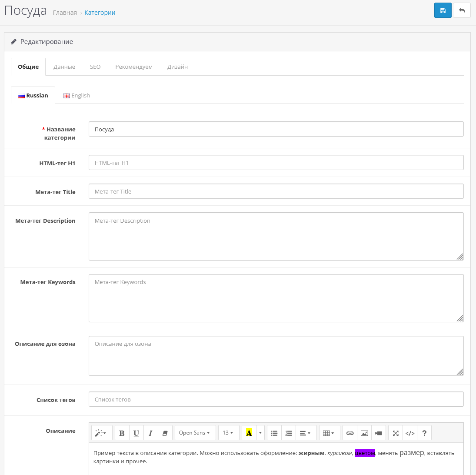The height and width of the screenshot is (475, 476).
Task: Insert a link with chain icon
Action: pyautogui.click(x=350, y=433)
